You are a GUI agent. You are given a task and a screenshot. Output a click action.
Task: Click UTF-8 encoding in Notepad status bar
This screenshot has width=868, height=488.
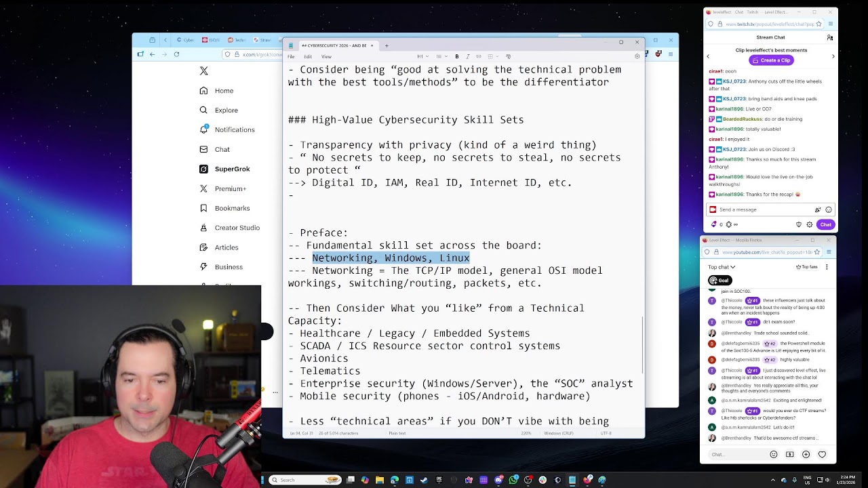[x=606, y=433]
